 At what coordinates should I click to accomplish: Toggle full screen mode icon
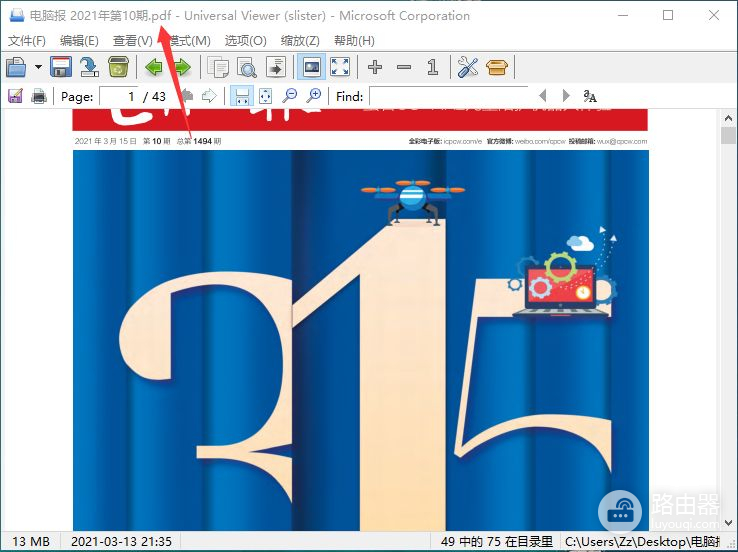pyautogui.click(x=340, y=67)
